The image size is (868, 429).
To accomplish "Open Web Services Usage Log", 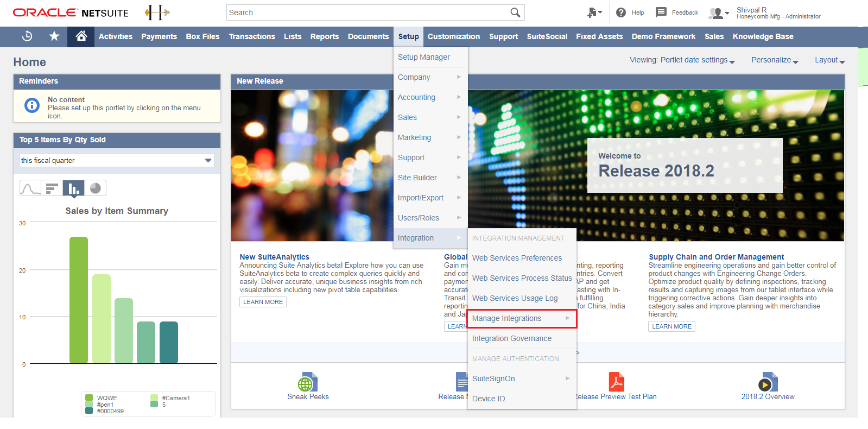I will tap(515, 298).
